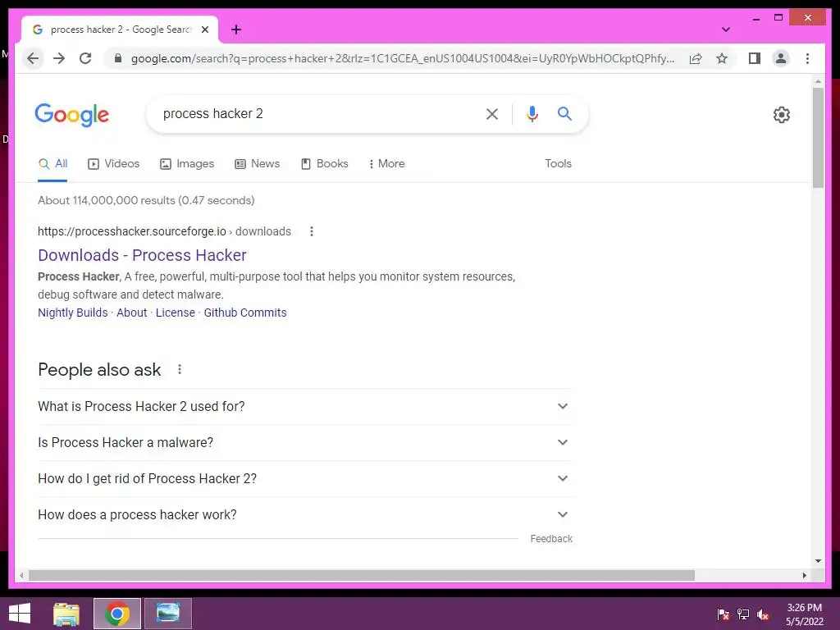Viewport: 840px width, 630px height.
Task: Go back to previous page
Action: [x=33, y=58]
